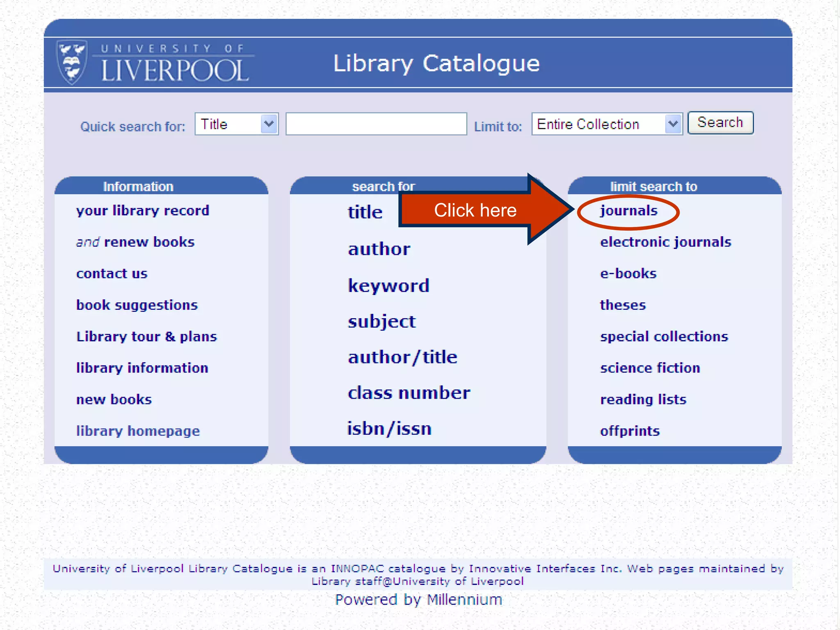
Task: Click the University of Liverpool crest logo
Action: pos(72,62)
